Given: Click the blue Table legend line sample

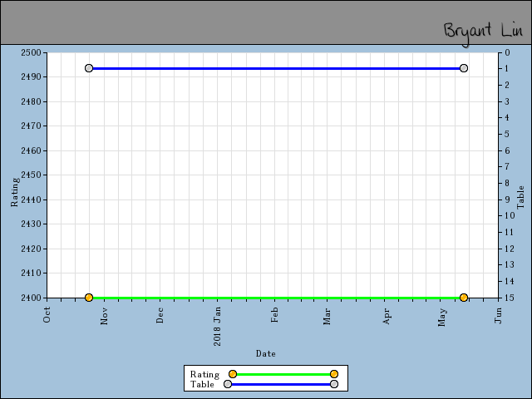Looking at the screenshot, I should [281, 384].
